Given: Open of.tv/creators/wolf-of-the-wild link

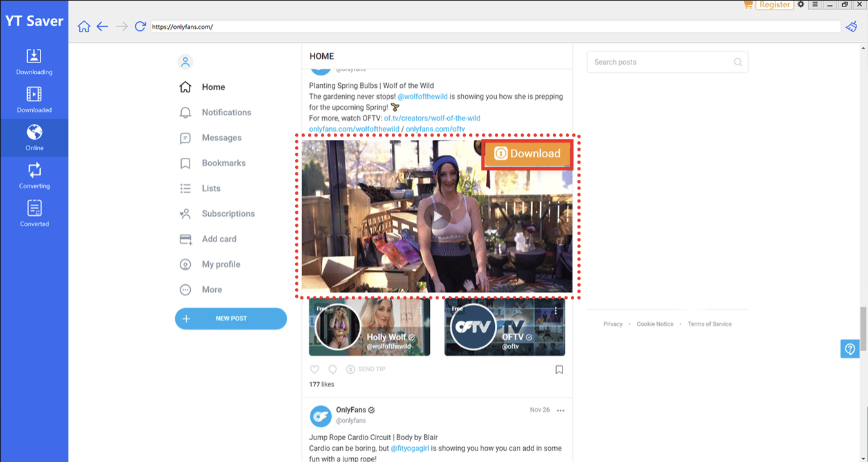Looking at the screenshot, I should (x=432, y=119).
